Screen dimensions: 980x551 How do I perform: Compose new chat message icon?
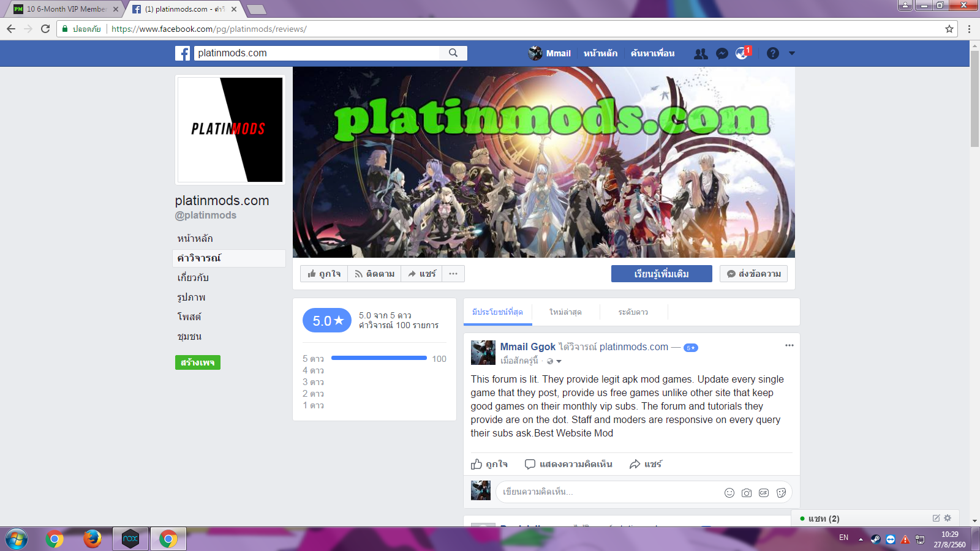point(936,518)
